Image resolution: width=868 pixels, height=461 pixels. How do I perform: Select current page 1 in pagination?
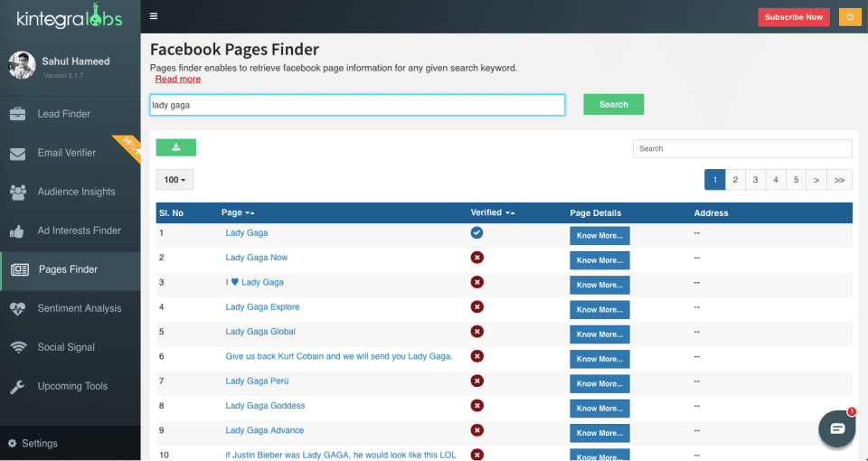coord(714,180)
